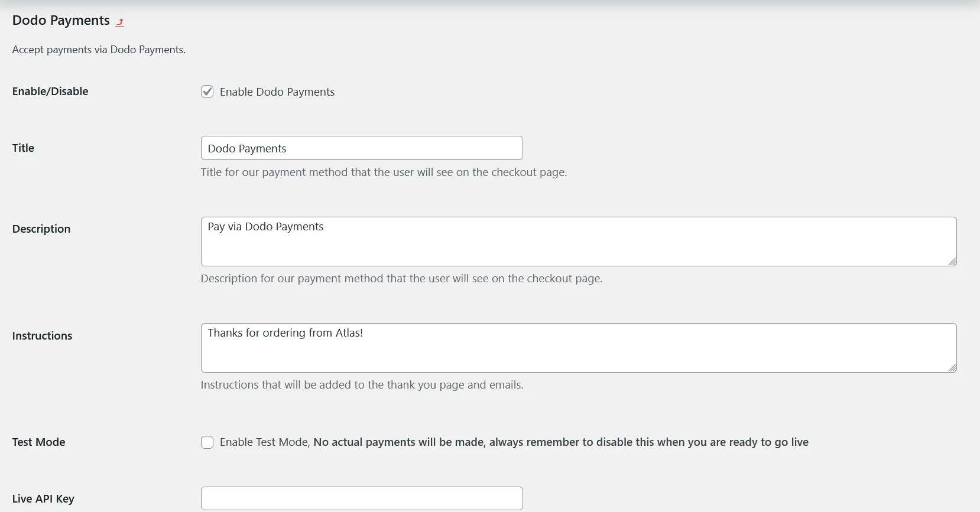
Task: Click the Test Mode row label
Action: pyautogui.click(x=39, y=442)
